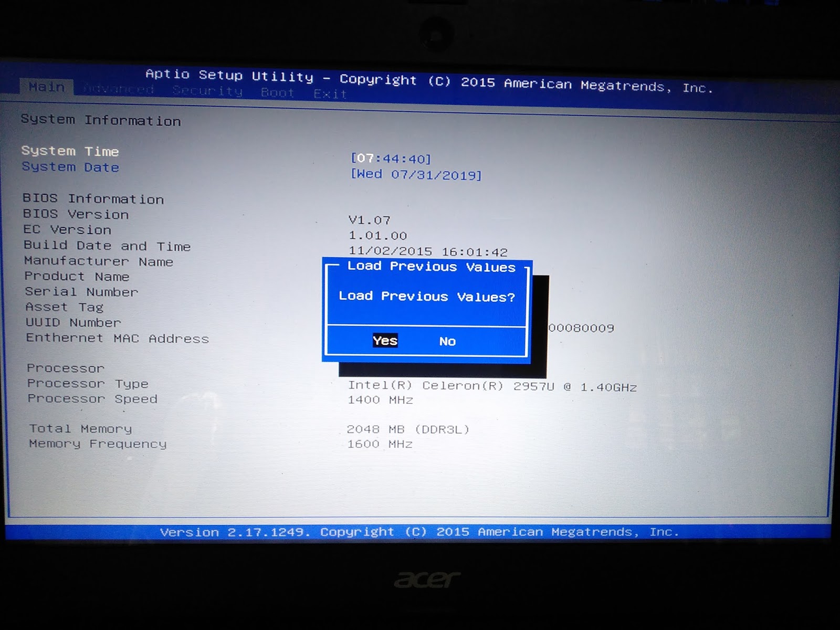This screenshot has height=630, width=840.
Task: Click the BIOS Information heading
Action: [93, 199]
